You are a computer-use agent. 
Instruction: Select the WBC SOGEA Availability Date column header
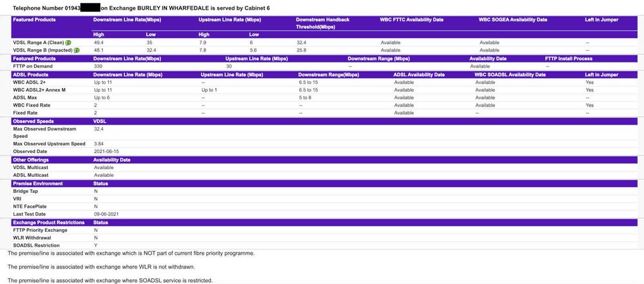pyautogui.click(x=512, y=20)
